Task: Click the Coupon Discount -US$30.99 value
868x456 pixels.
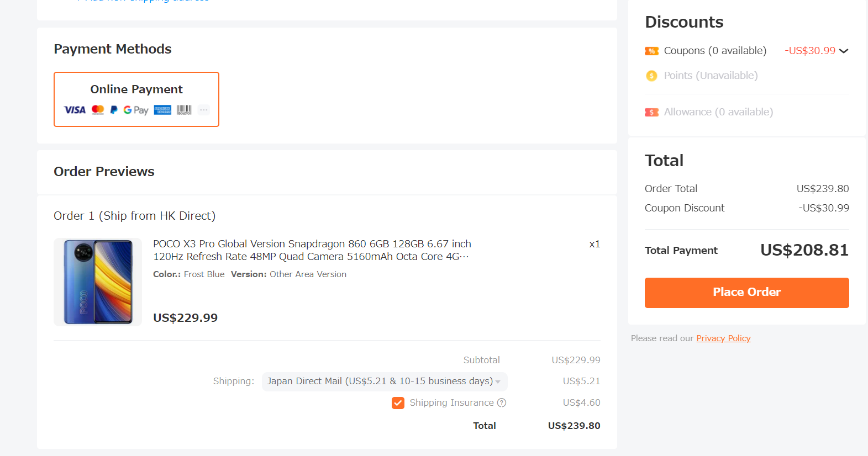Action: (x=823, y=208)
